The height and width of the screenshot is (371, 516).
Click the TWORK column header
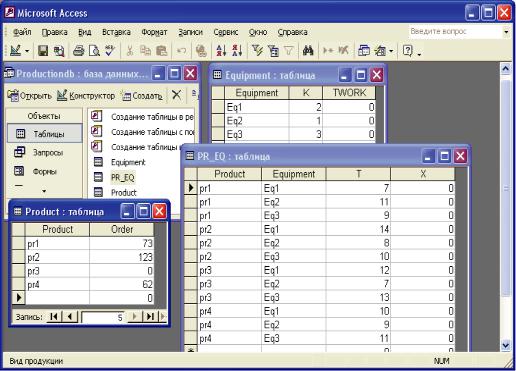[x=349, y=93]
